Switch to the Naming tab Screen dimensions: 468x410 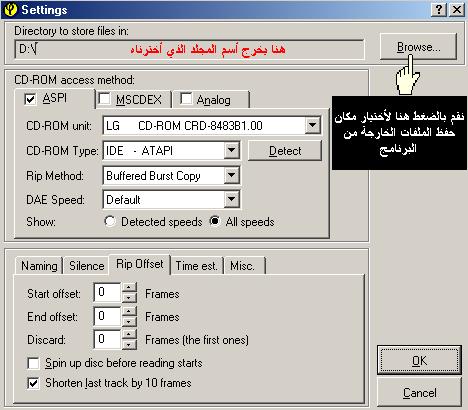pos(39,266)
